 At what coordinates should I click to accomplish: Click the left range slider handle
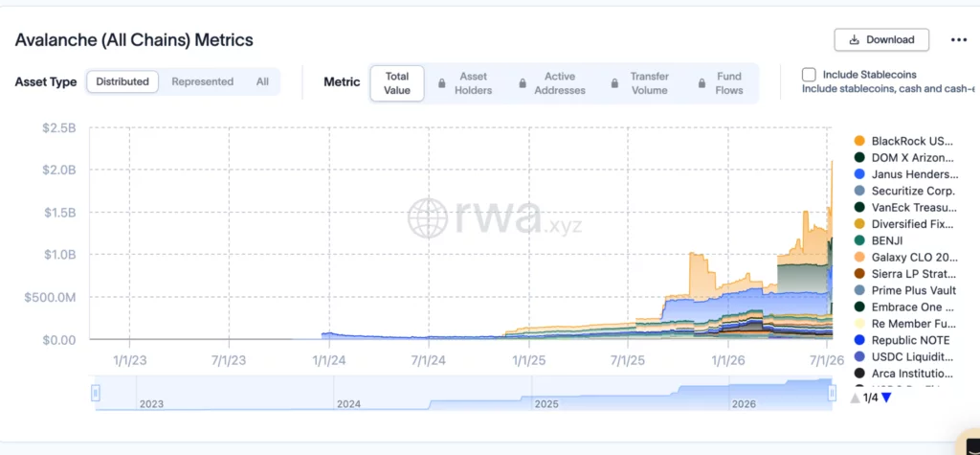point(96,393)
